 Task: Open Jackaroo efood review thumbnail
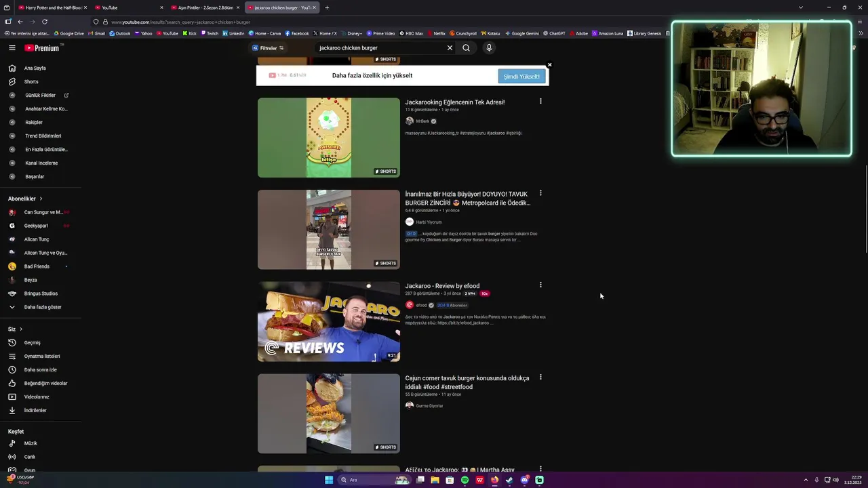[329, 322]
